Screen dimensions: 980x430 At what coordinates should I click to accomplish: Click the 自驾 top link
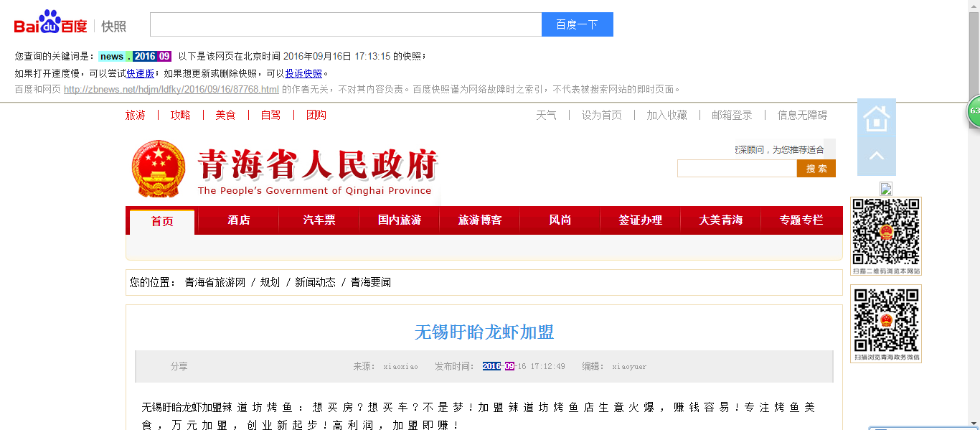pyautogui.click(x=271, y=115)
